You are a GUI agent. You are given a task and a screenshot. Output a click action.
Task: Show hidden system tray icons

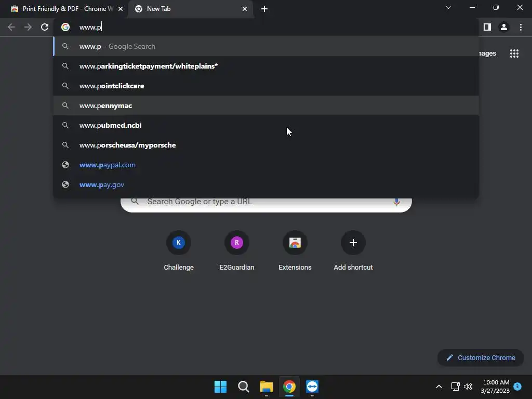(438, 387)
